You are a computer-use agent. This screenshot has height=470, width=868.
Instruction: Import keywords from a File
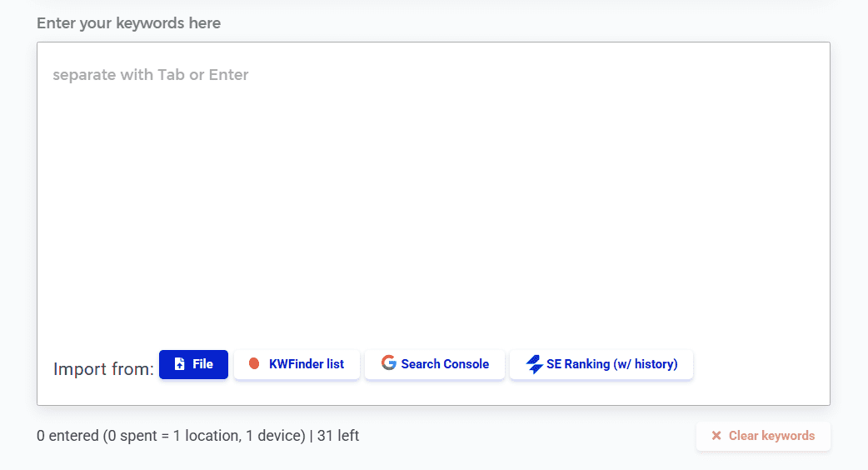(193, 364)
